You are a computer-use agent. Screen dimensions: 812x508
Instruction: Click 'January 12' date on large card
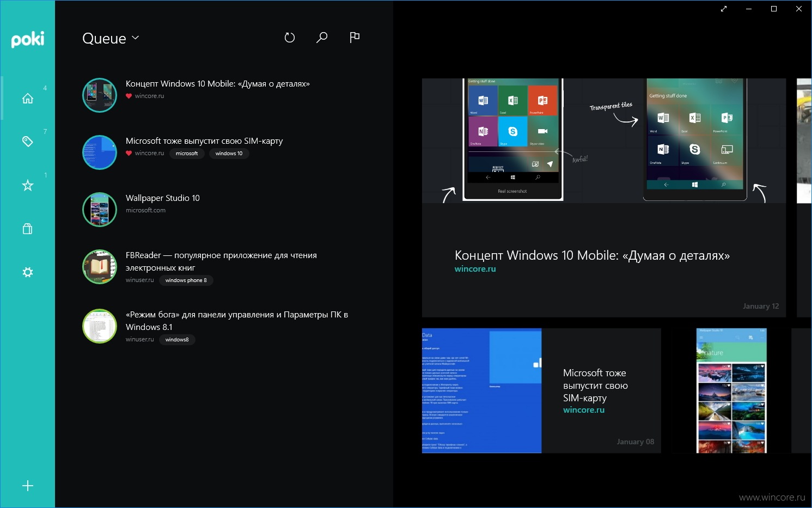pyautogui.click(x=761, y=306)
